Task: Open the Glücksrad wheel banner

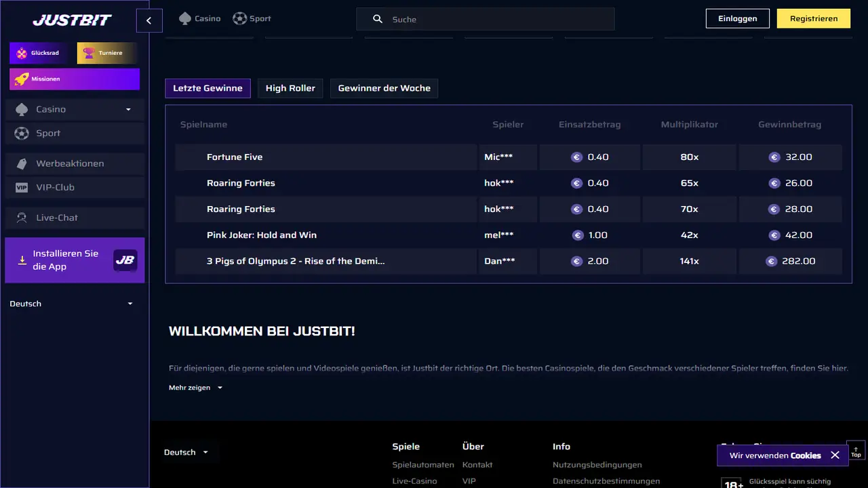Action: 39,53
